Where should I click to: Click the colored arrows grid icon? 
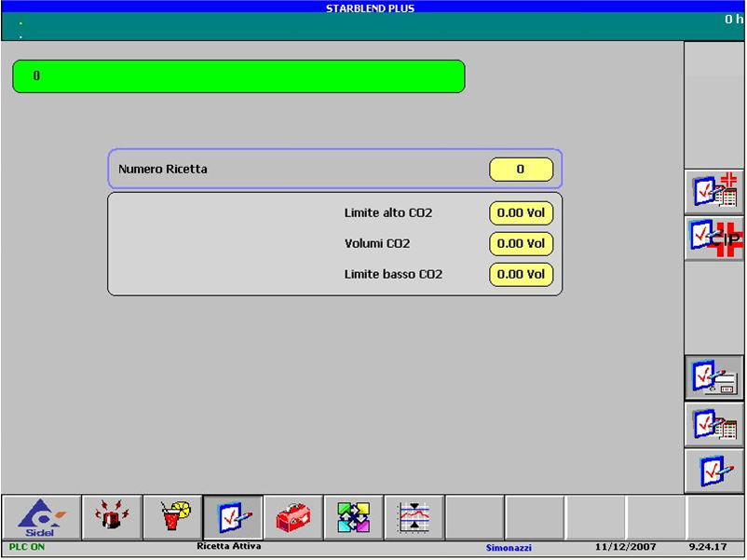tap(354, 517)
